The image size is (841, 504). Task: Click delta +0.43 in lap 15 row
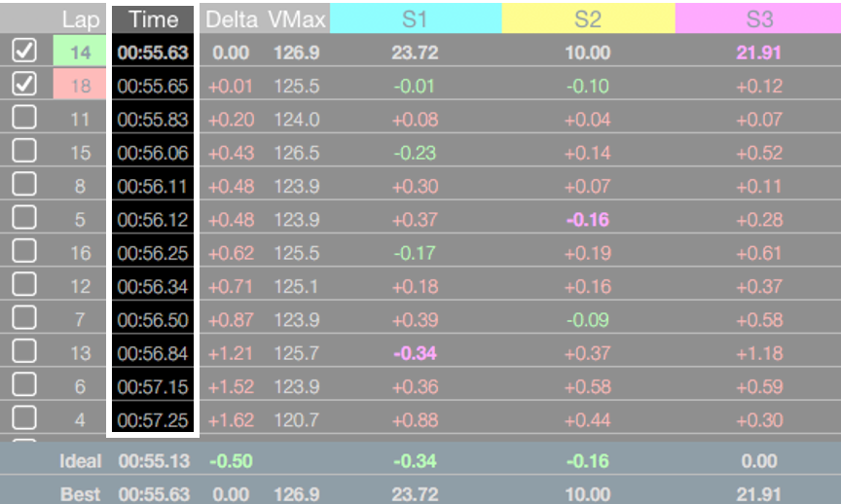click(231, 153)
